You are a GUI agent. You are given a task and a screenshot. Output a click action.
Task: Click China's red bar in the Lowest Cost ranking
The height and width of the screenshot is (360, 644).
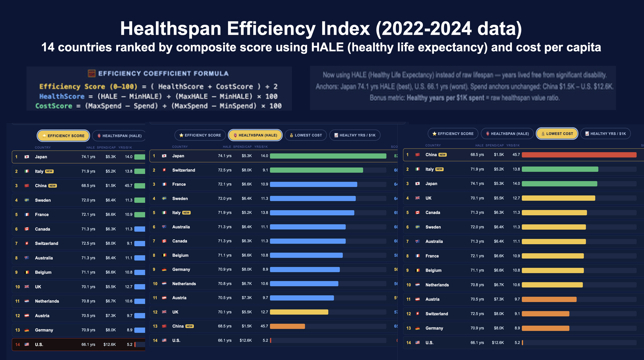coord(579,155)
